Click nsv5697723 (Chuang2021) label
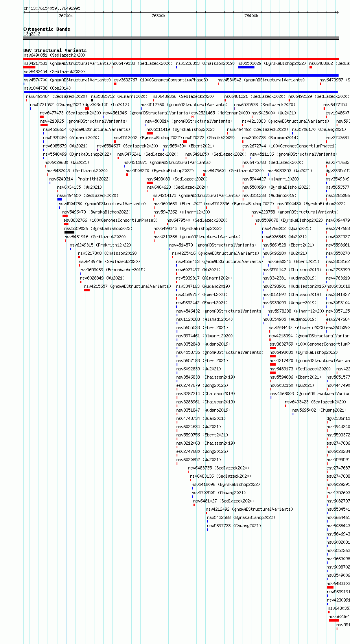This screenshot has height=644, width=350. (x=234, y=526)
